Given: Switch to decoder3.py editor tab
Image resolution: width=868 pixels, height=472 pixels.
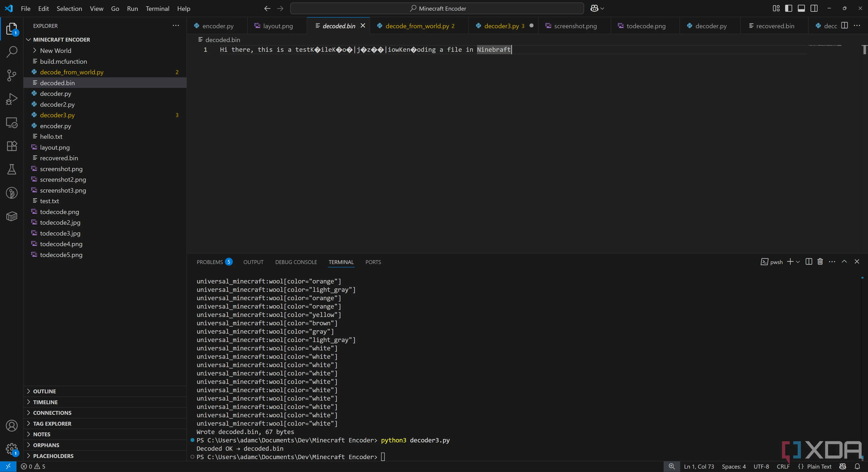Looking at the screenshot, I should 503,26.
